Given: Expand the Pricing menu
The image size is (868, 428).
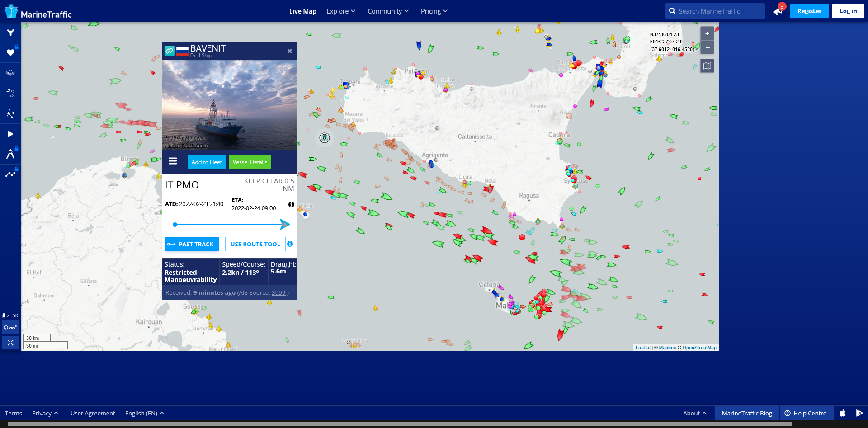Looking at the screenshot, I should pos(434,11).
